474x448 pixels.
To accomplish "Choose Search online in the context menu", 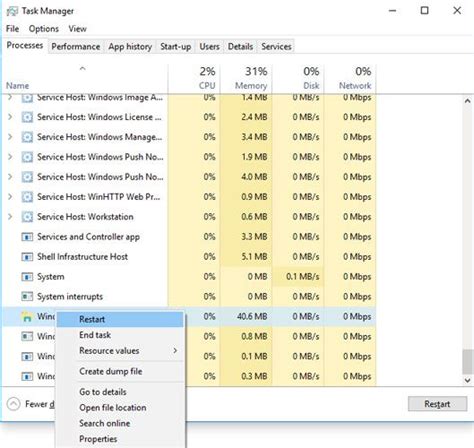I will pos(120,423).
